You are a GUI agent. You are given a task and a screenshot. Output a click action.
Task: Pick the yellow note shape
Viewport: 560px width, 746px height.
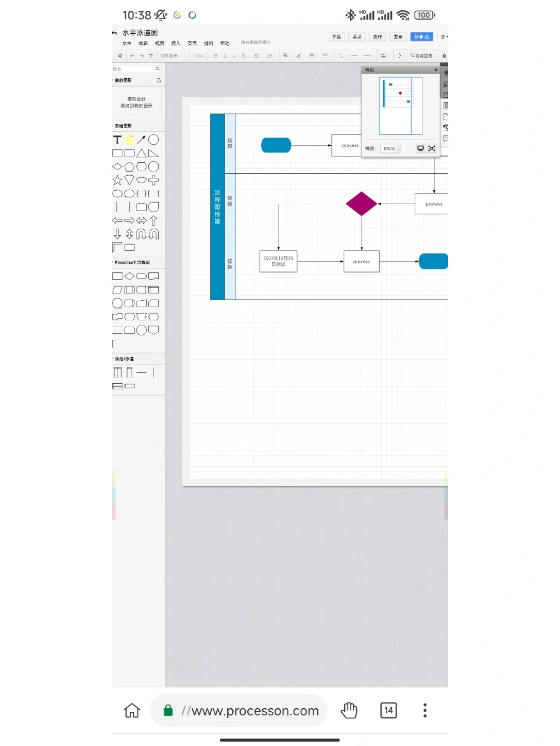129,139
